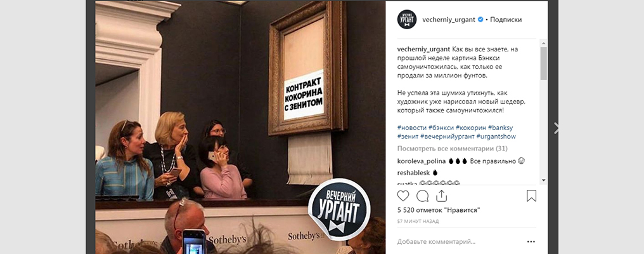Save the post with the bookmark icon
Viewport: 644px width, 254px height.
[531, 196]
